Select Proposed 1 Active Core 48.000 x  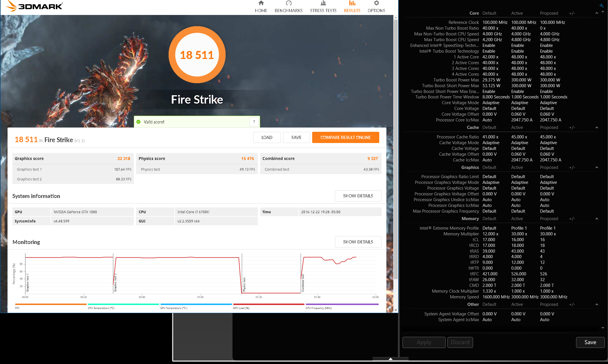548,57
